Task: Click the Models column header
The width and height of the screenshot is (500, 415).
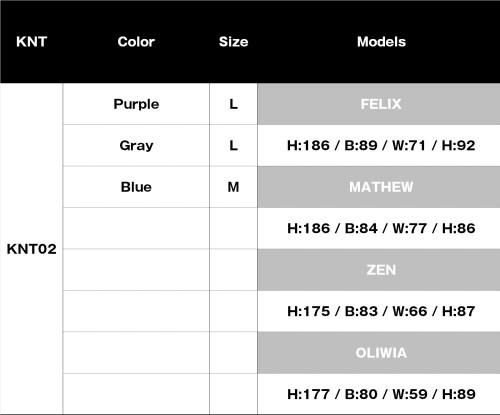Action: pos(381,42)
